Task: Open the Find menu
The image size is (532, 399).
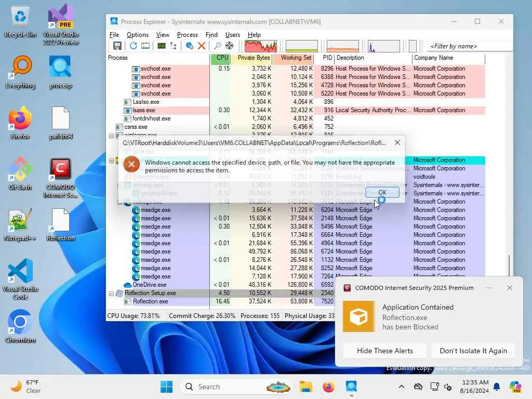Action: click(211, 35)
